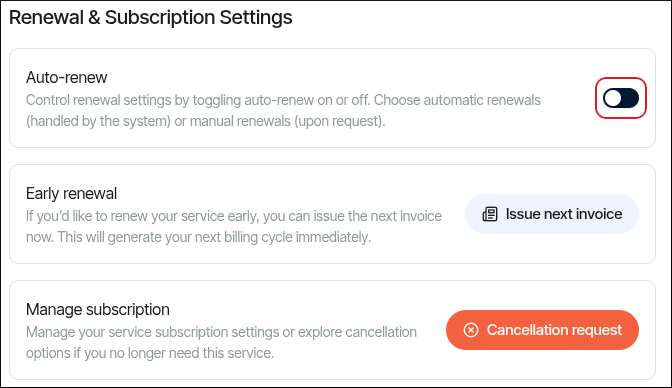
Task: Click the invoice document icon
Action: tap(490, 214)
